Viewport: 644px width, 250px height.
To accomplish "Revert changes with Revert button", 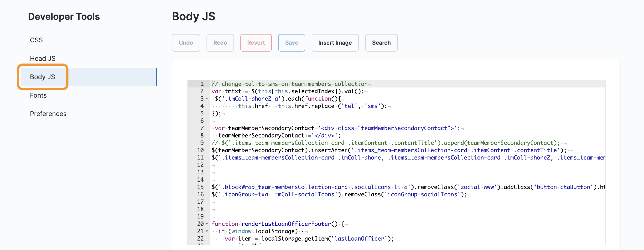I will tap(256, 43).
